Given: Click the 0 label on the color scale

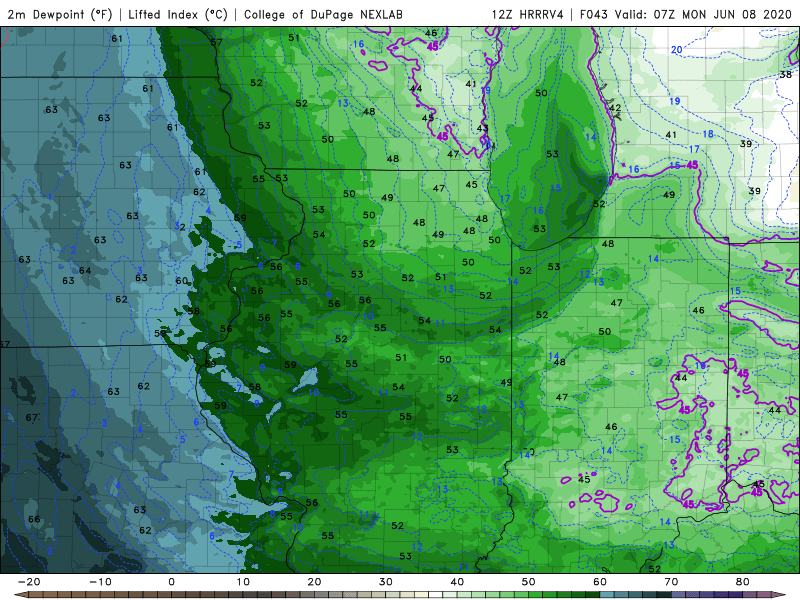Looking at the screenshot, I should (171, 582).
